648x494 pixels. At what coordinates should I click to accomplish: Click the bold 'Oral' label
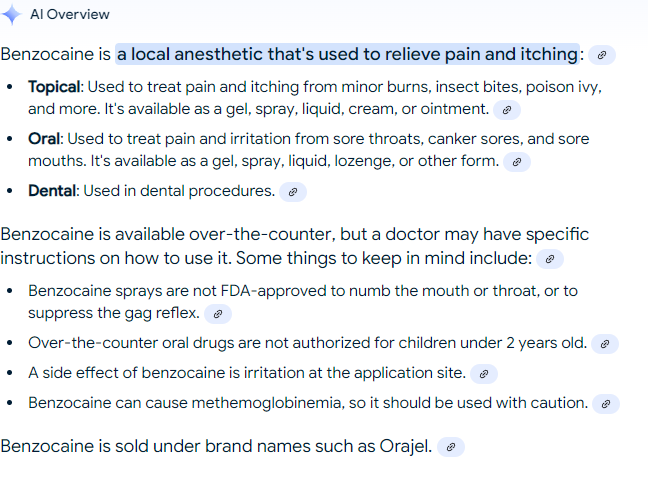(x=45, y=139)
